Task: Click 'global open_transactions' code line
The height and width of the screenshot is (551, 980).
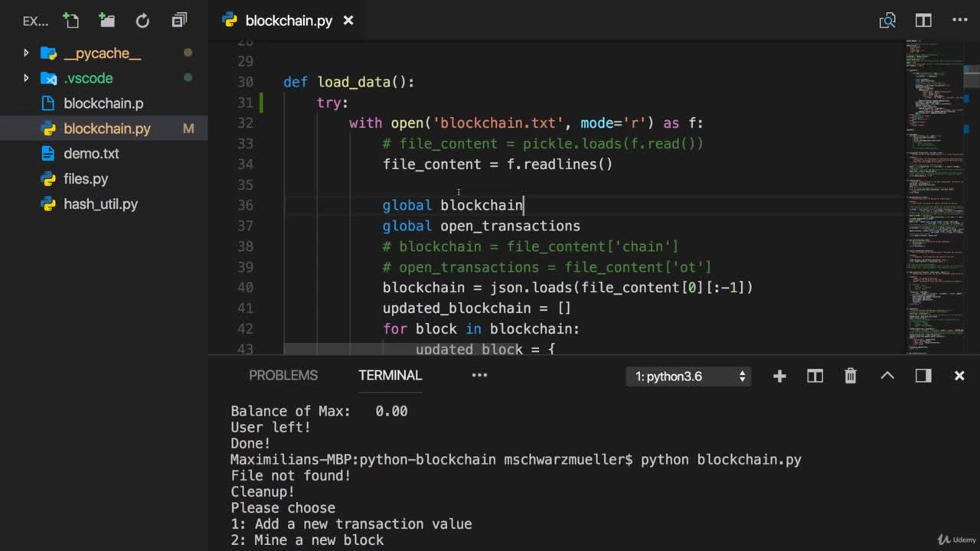Action: point(482,226)
